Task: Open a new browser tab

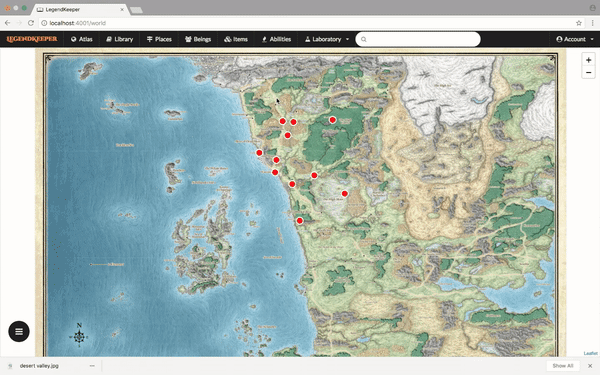Action: pyautogui.click(x=137, y=10)
